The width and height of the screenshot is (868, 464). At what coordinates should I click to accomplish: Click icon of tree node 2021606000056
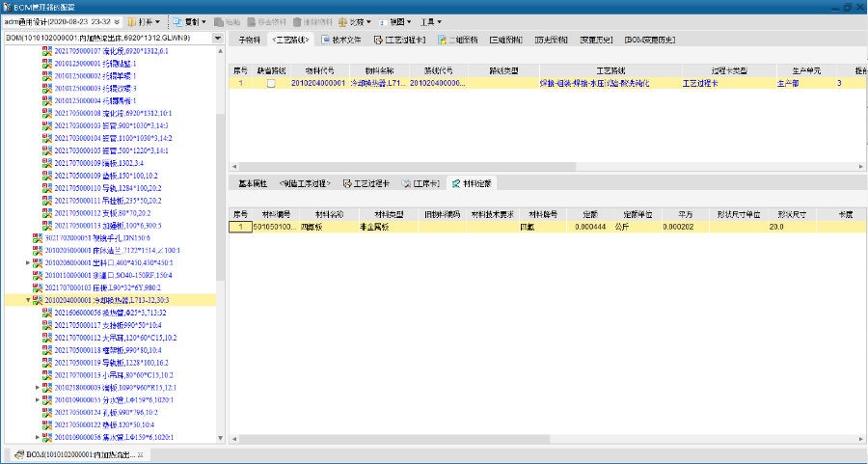47,313
